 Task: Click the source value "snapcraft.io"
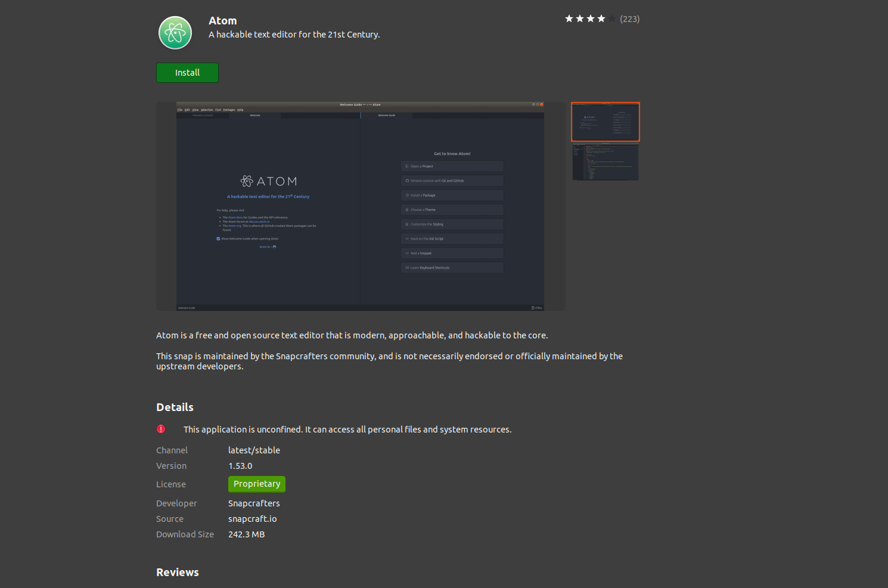click(253, 519)
